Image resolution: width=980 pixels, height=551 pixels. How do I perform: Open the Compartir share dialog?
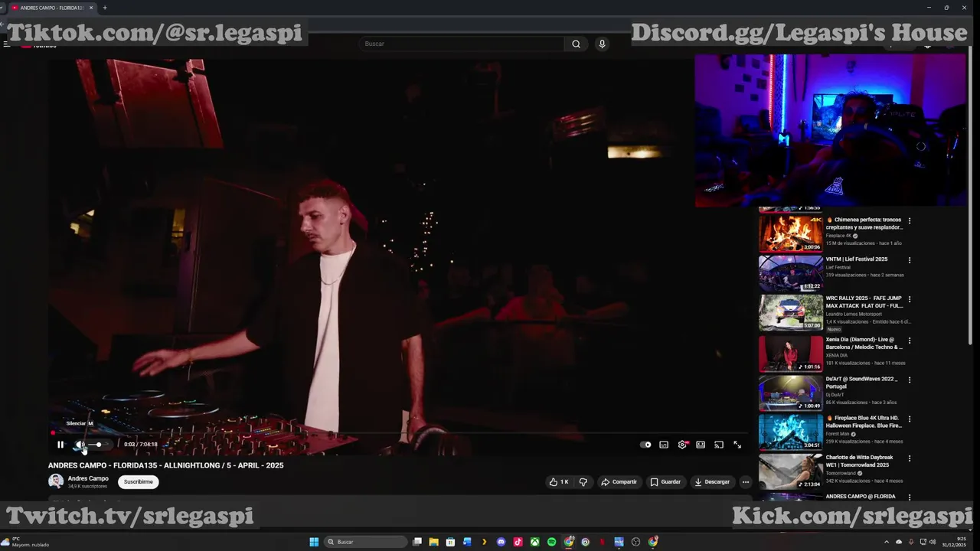pos(619,482)
